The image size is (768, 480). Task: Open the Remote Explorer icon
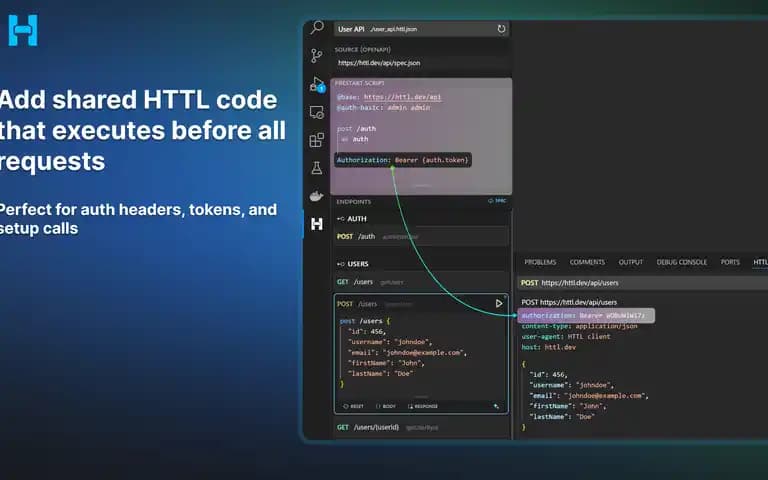click(x=317, y=113)
